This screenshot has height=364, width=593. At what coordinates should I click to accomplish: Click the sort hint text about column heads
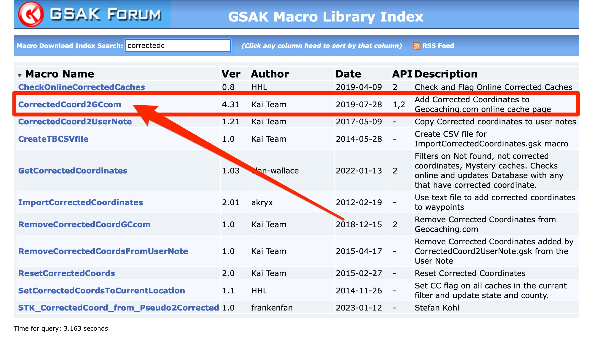pyautogui.click(x=322, y=46)
